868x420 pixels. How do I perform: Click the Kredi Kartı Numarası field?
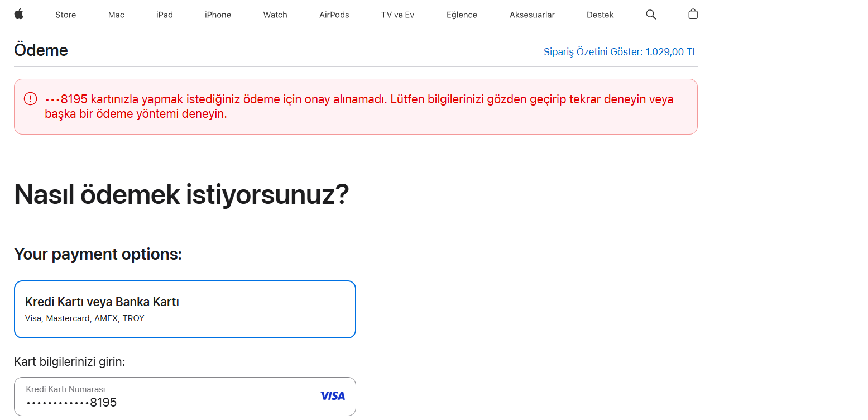(x=185, y=397)
